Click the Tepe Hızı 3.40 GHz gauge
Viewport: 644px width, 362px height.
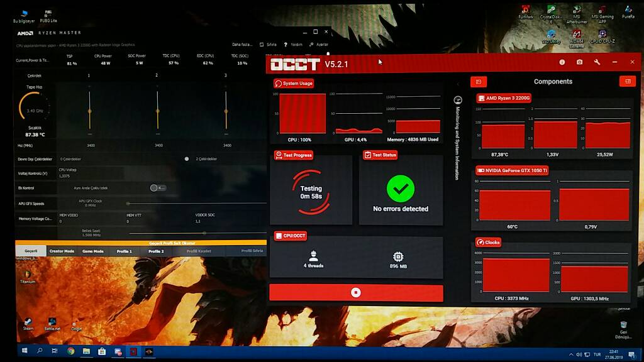tap(34, 107)
